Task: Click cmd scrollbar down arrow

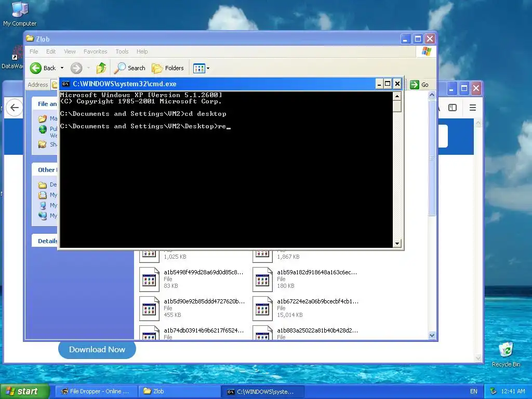Action: pos(397,243)
